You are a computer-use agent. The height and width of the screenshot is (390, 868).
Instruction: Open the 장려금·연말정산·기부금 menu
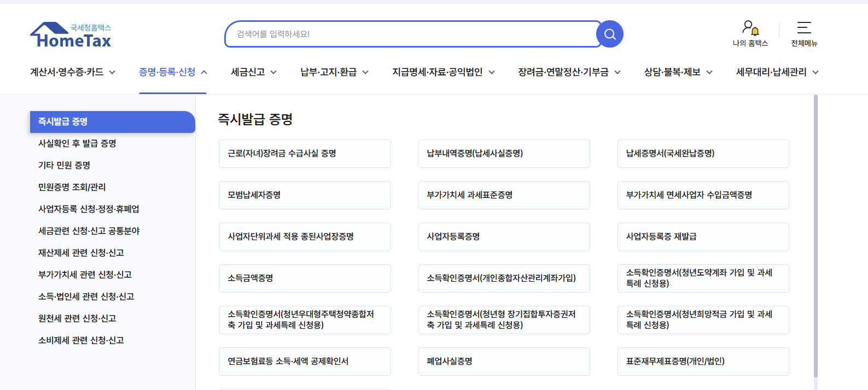pyautogui.click(x=563, y=72)
